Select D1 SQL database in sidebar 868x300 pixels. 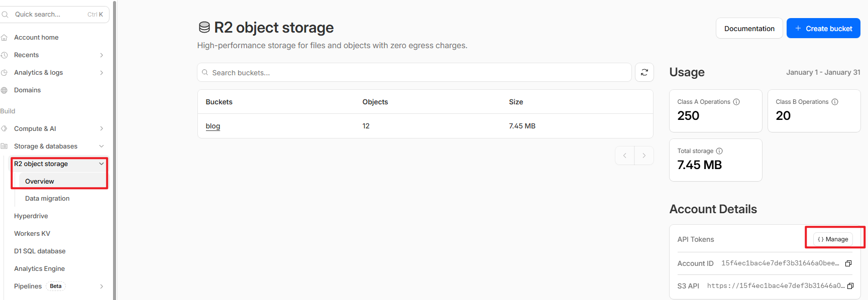[x=40, y=251]
